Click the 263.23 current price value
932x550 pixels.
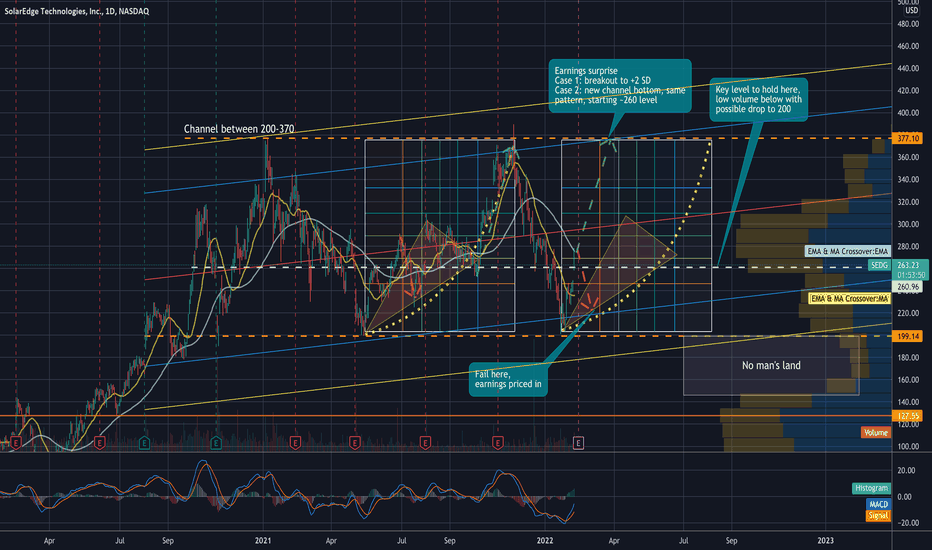tap(908, 265)
